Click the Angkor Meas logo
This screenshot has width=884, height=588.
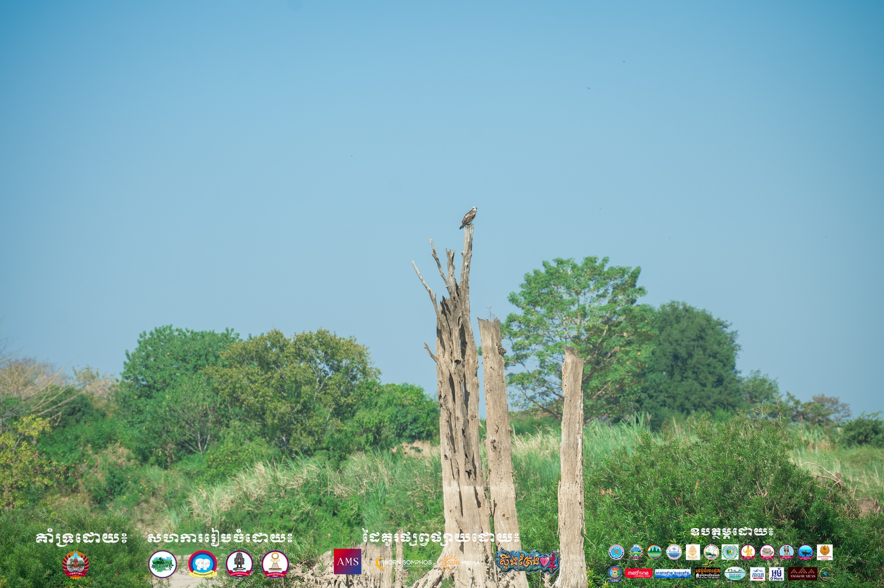click(802, 574)
